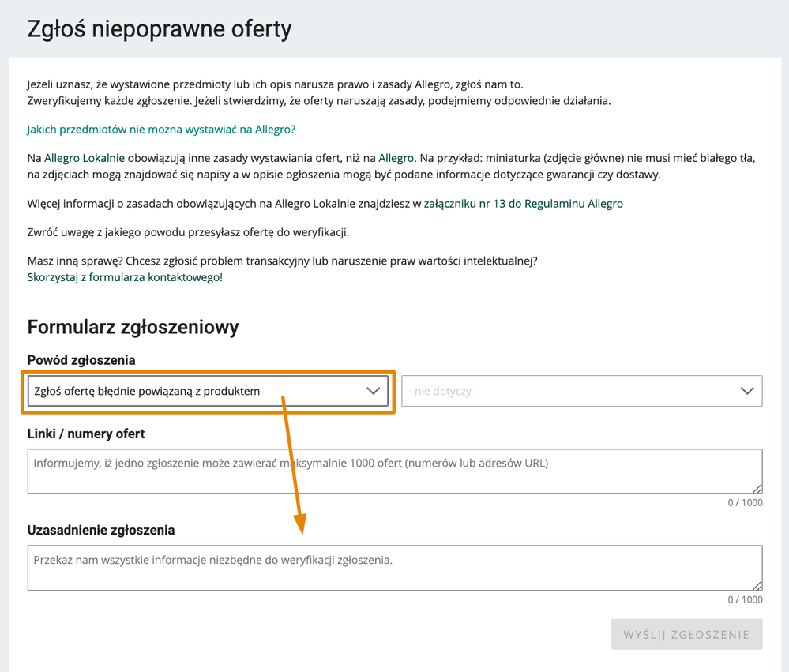Expand the '- nie dotyczy -' dropdown
Image resolution: width=789 pixels, height=672 pixels.
pos(582,391)
